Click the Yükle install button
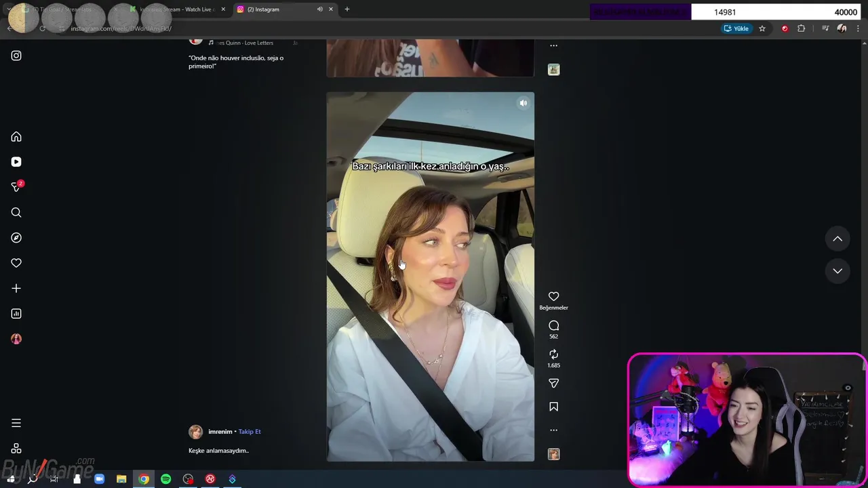Screen dimensions: 868x488 tap(736, 28)
